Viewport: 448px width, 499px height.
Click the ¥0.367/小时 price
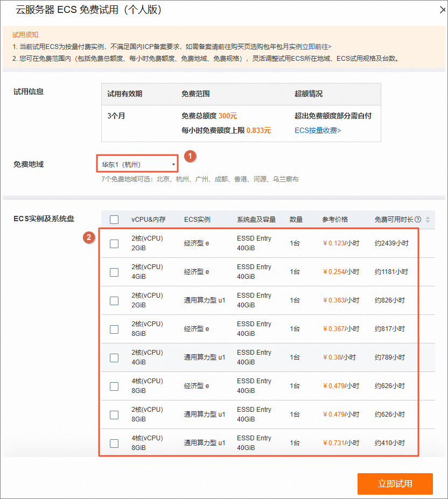(x=341, y=329)
